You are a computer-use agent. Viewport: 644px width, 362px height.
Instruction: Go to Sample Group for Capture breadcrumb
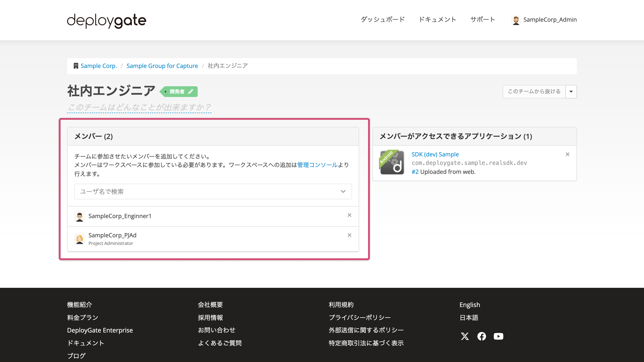162,66
